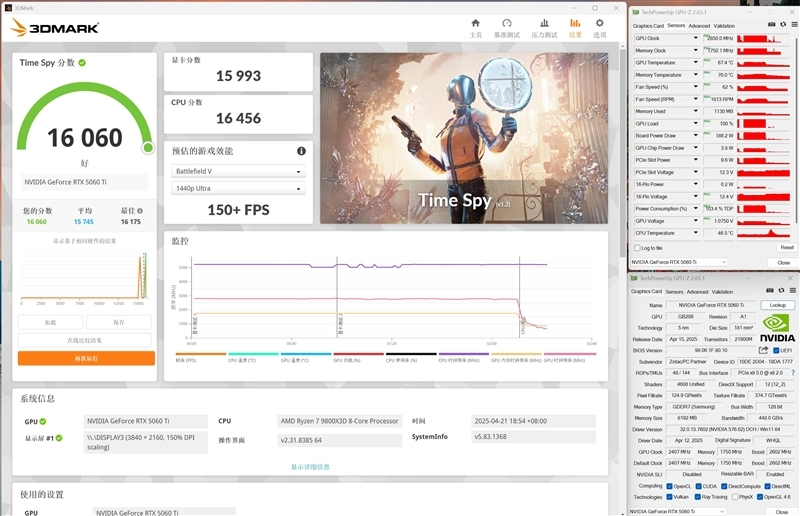
Task: Click the 显卡分数 15 993 score
Action: pyautogui.click(x=238, y=76)
